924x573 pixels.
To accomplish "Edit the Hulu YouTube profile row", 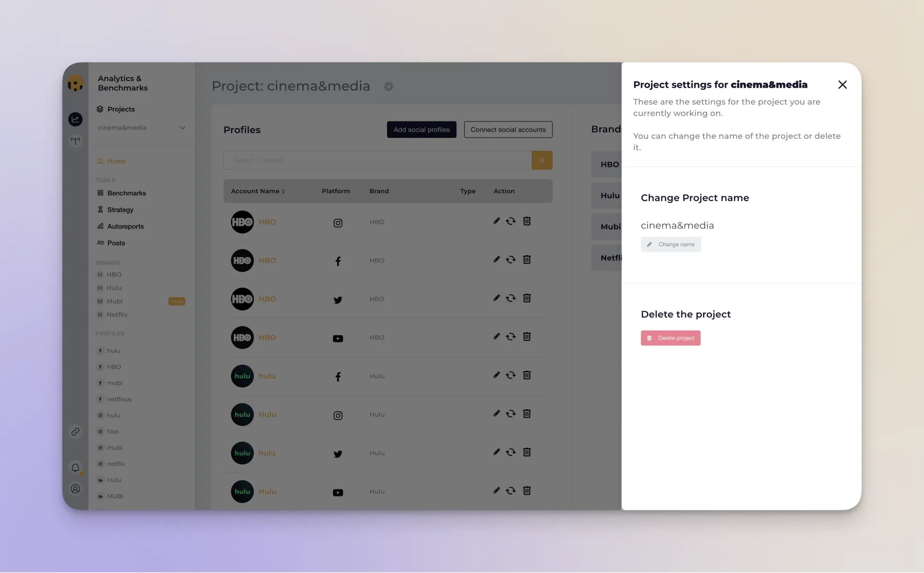I will point(496,490).
